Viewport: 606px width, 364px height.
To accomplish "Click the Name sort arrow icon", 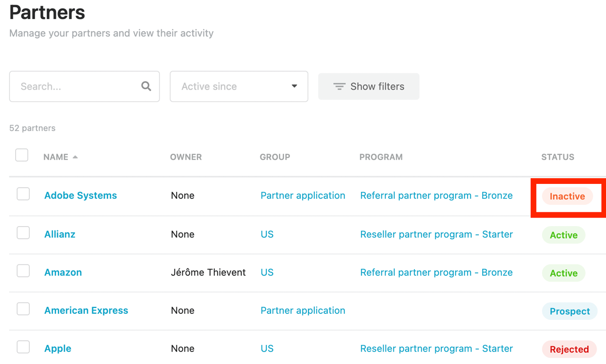I will pos(75,157).
